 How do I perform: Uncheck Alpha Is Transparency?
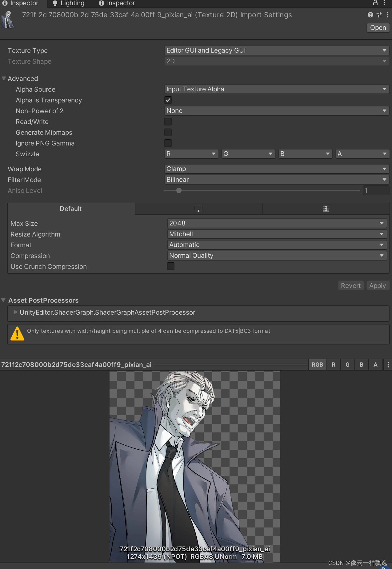click(168, 100)
